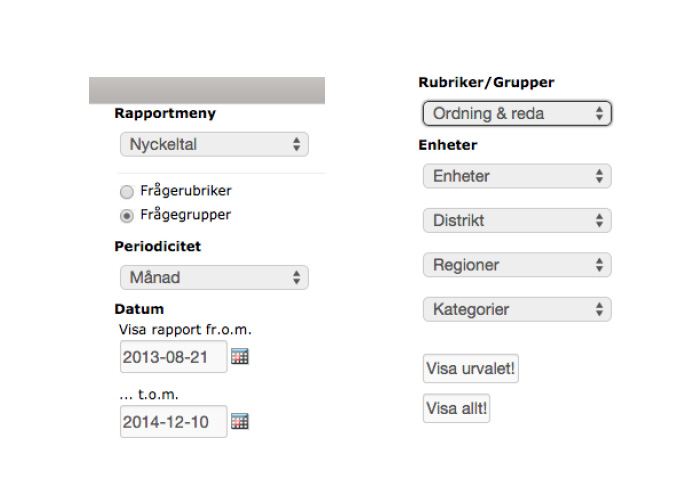Expand the Regioner dropdown

pyautogui.click(x=517, y=265)
